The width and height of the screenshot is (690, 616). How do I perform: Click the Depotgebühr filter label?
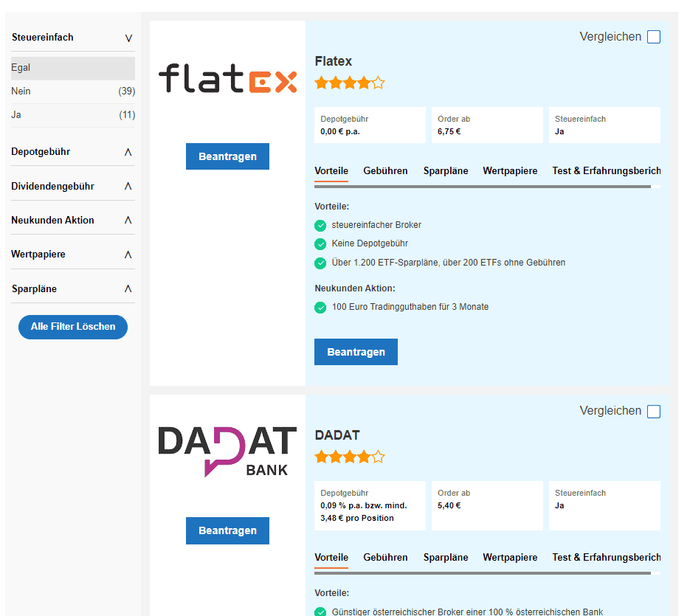pos(41,152)
